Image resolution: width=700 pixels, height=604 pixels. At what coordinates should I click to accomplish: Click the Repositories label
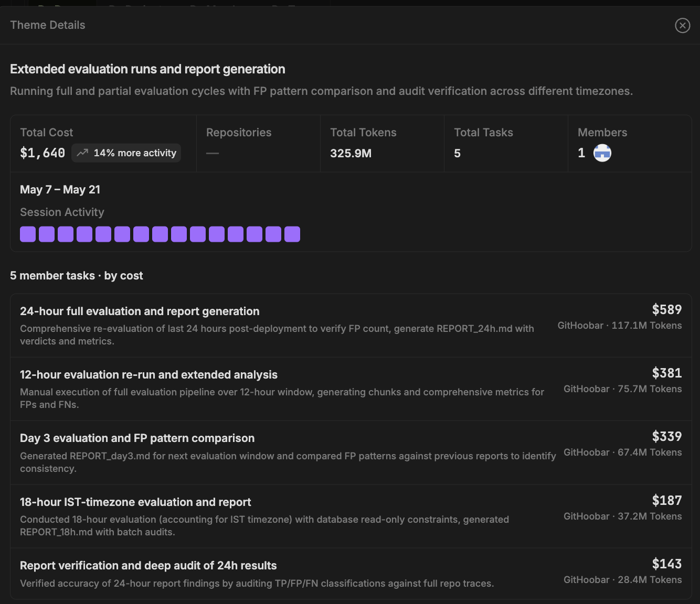[239, 133]
